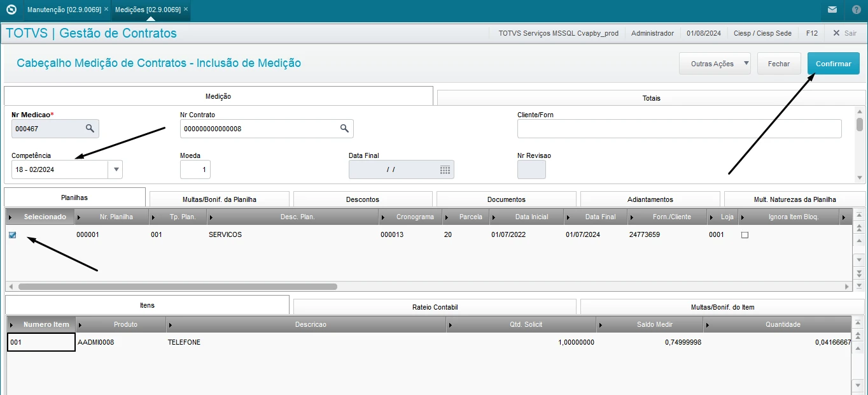This screenshot has height=395, width=868.
Task: Open search lookup for Nr Contrato
Action: coord(344,129)
